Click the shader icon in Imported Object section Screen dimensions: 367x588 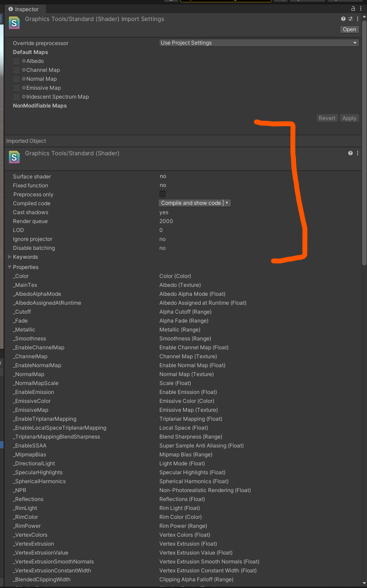(x=14, y=157)
